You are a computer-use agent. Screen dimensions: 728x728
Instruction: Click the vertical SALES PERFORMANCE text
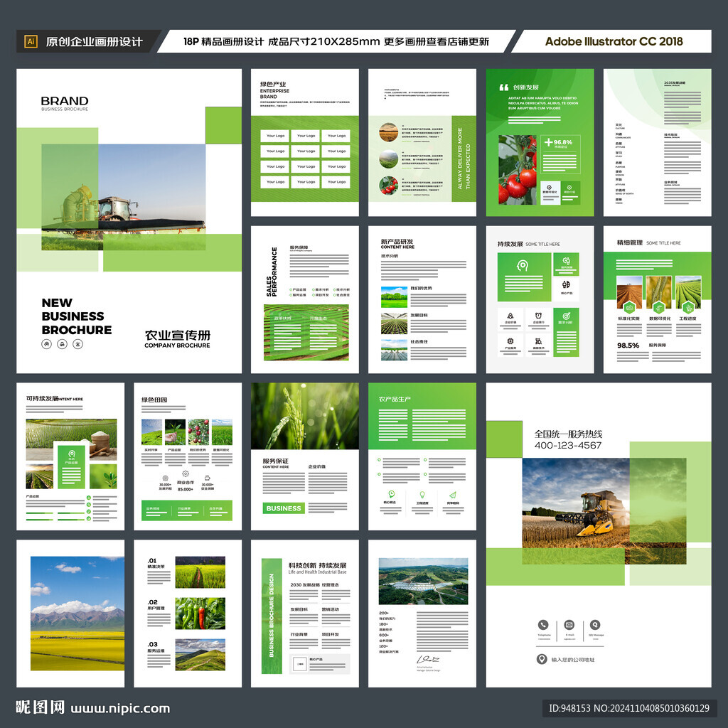[x=272, y=272]
